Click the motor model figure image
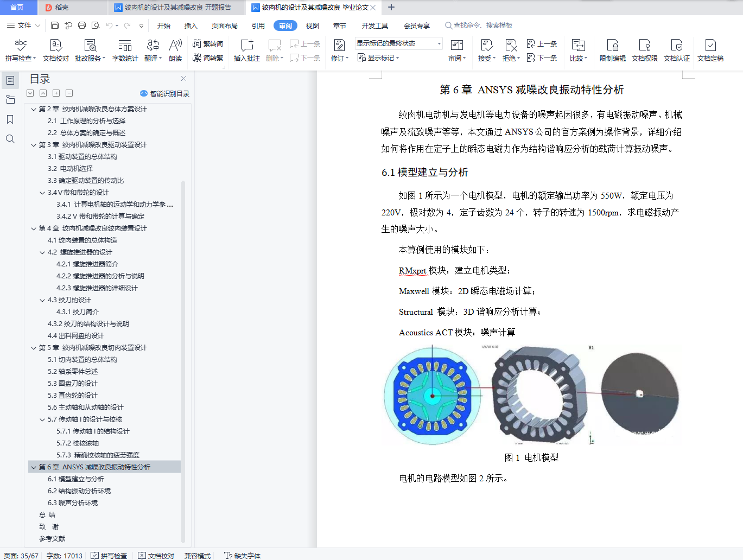Screen dimensions: 743x560 point(532,395)
